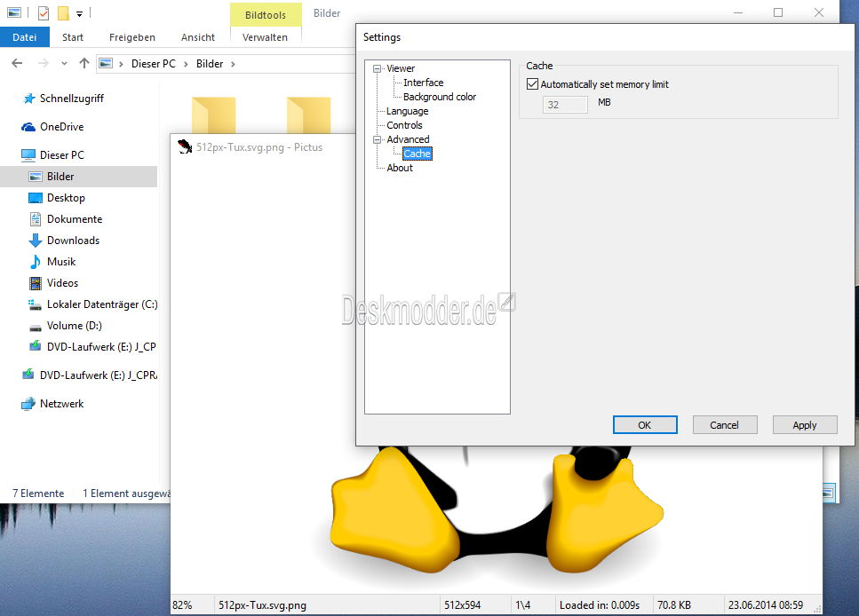Select Interface in the Settings tree

[x=424, y=83]
